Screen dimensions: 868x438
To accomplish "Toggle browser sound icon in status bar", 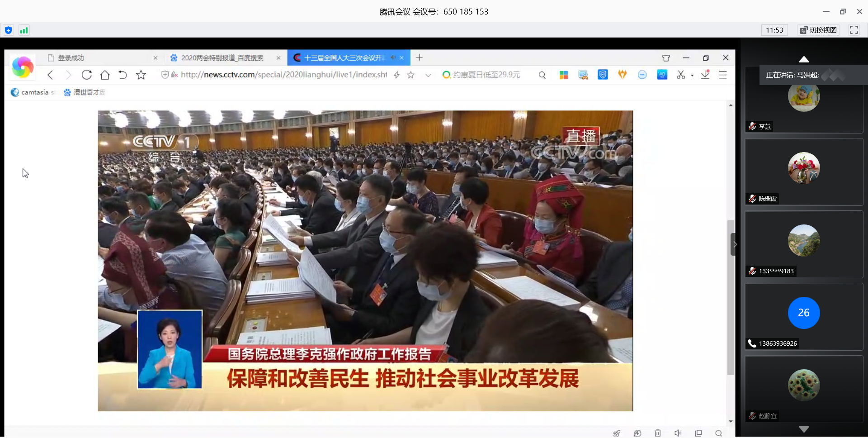I will (x=678, y=433).
